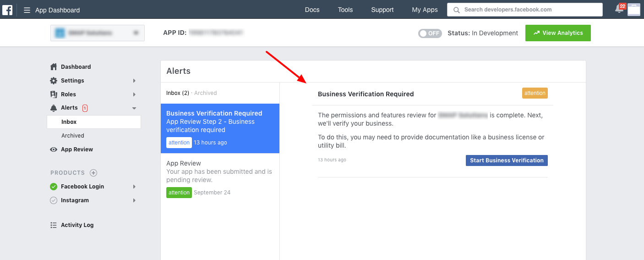Switch to the Inbox (2) tab
The image size is (644, 260).
(178, 93)
